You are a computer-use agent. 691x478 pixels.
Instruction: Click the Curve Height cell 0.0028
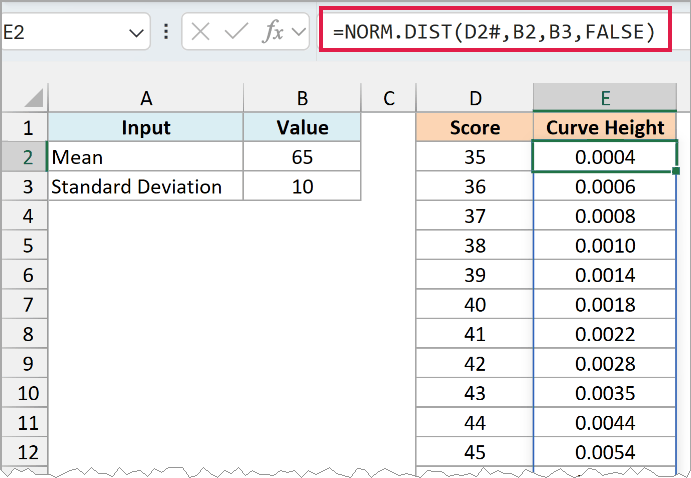605,363
